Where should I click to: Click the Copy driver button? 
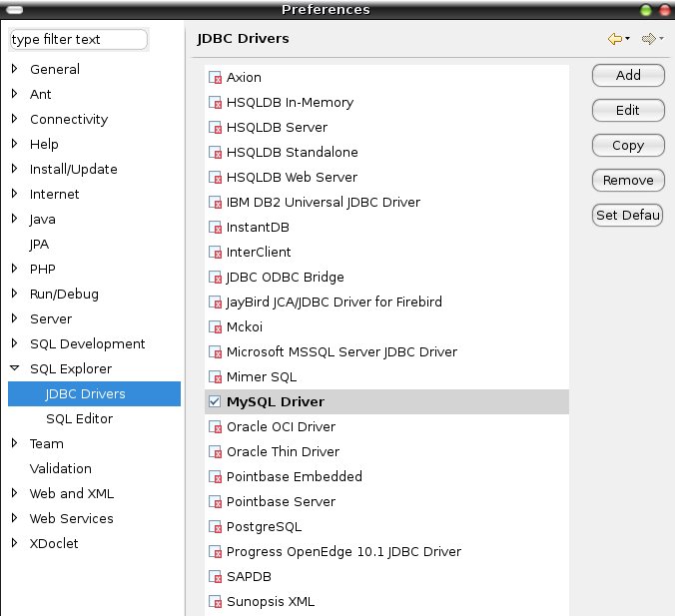point(628,146)
